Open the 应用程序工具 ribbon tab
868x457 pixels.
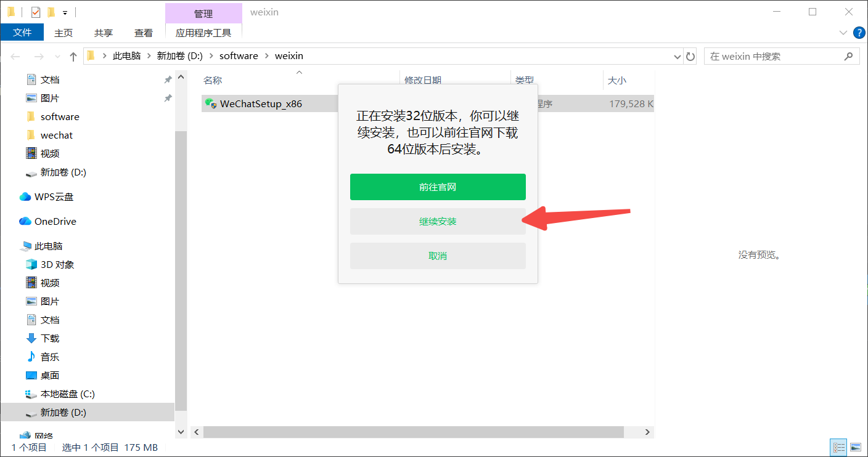[203, 33]
